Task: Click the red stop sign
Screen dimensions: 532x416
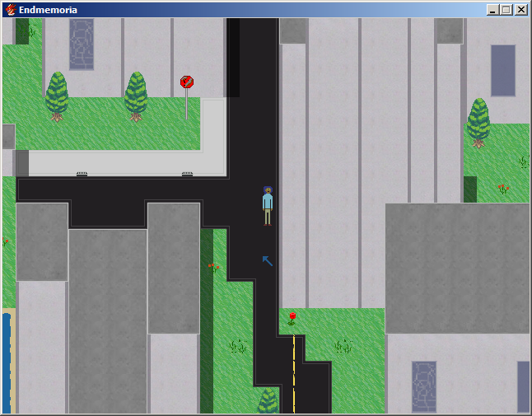Action: click(187, 82)
